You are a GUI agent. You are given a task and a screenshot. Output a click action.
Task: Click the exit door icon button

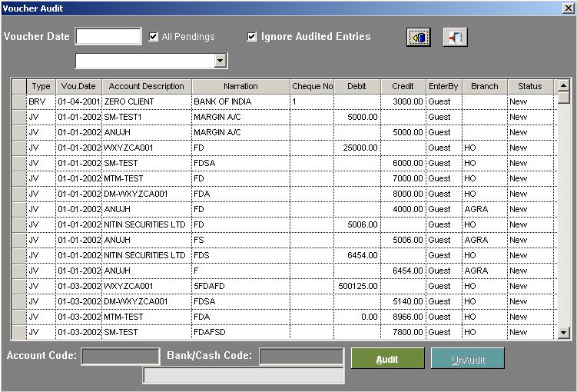coord(455,38)
